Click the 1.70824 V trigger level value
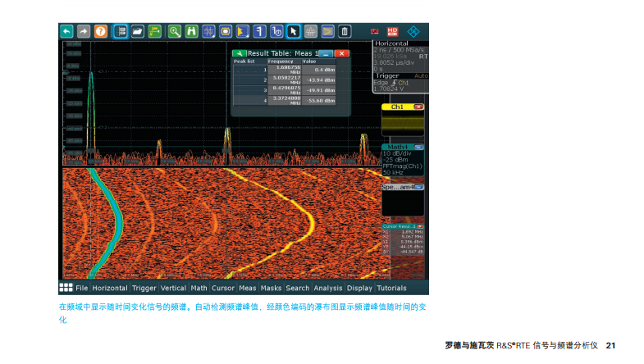 pyautogui.click(x=389, y=89)
